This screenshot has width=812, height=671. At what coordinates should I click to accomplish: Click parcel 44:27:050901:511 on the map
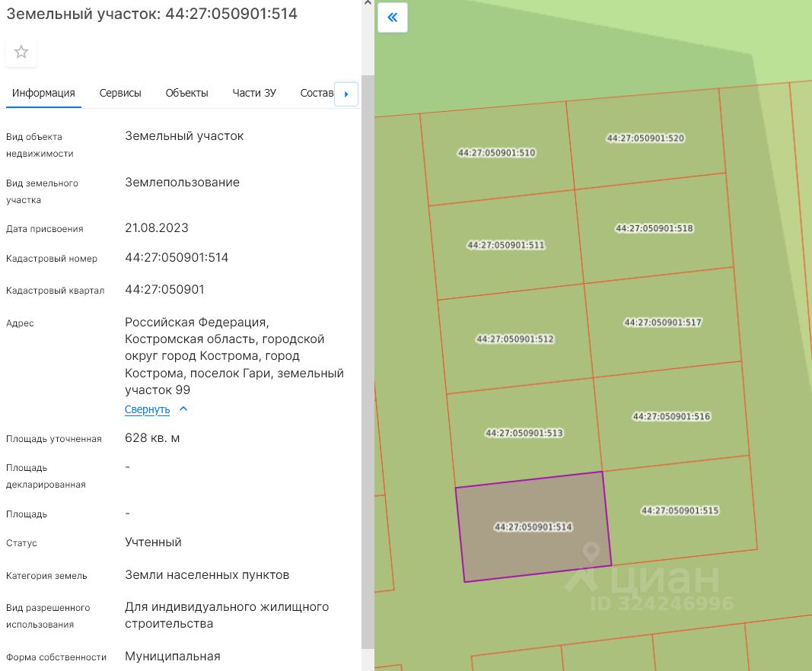point(505,245)
